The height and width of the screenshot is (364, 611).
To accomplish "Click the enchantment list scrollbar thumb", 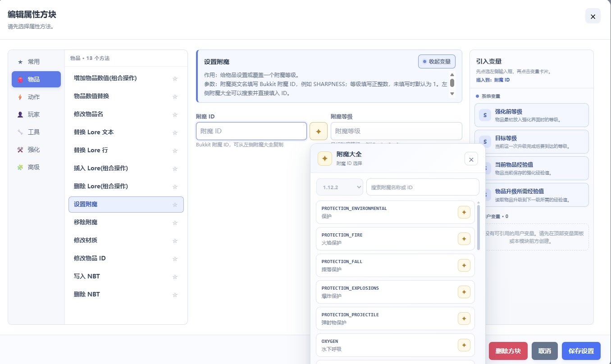I will (x=479, y=227).
